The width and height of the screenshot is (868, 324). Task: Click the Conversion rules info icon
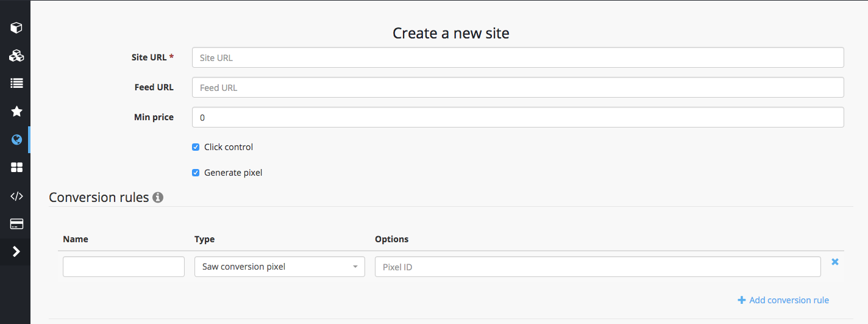158,198
